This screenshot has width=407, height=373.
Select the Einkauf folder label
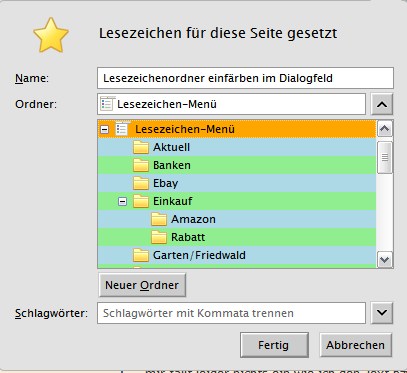[x=173, y=201]
